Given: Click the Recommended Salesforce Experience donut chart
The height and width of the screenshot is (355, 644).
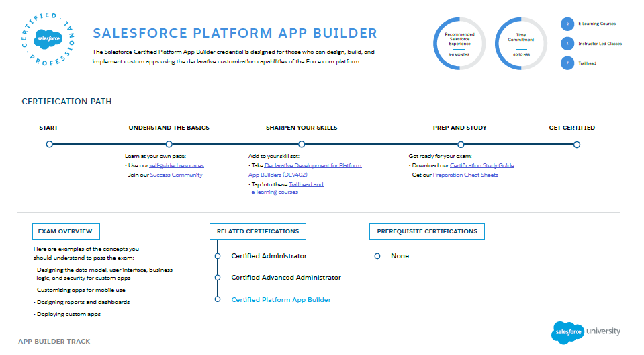Looking at the screenshot, I should 459,44.
